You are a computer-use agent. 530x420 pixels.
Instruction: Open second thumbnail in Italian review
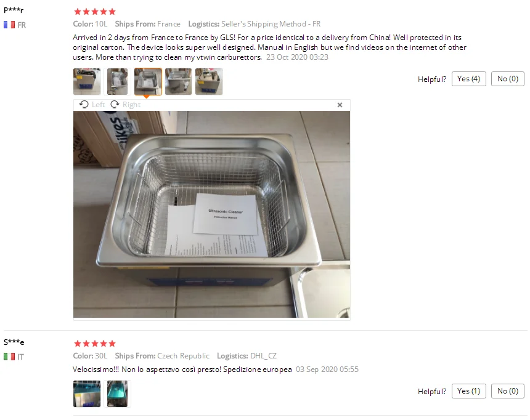[117, 394]
